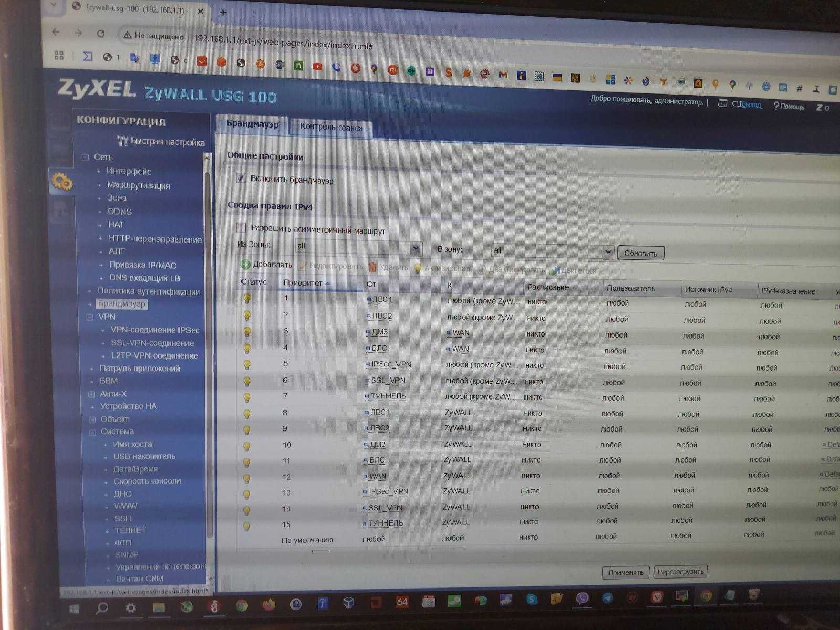Click the Пользователь column header
Image resolution: width=840 pixels, height=630 pixels.
tap(631, 288)
